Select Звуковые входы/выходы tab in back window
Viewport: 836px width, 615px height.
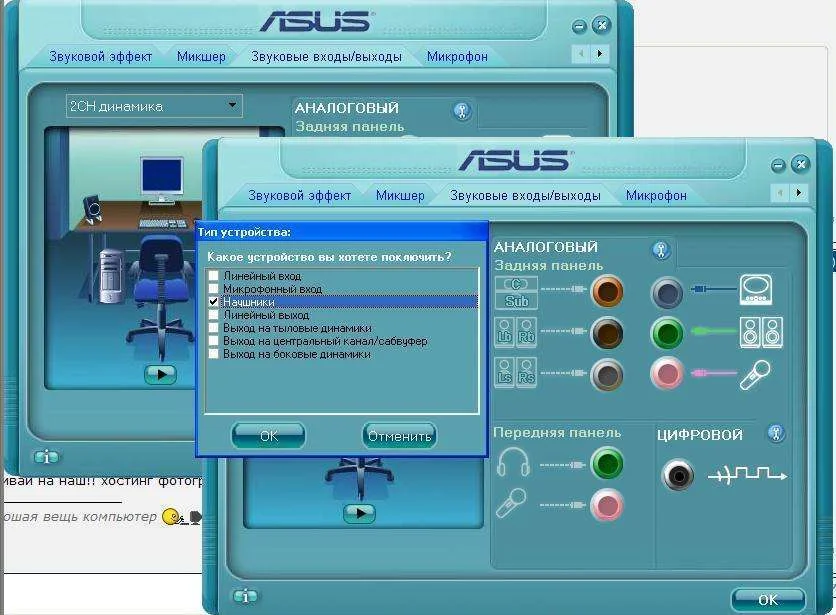326,56
